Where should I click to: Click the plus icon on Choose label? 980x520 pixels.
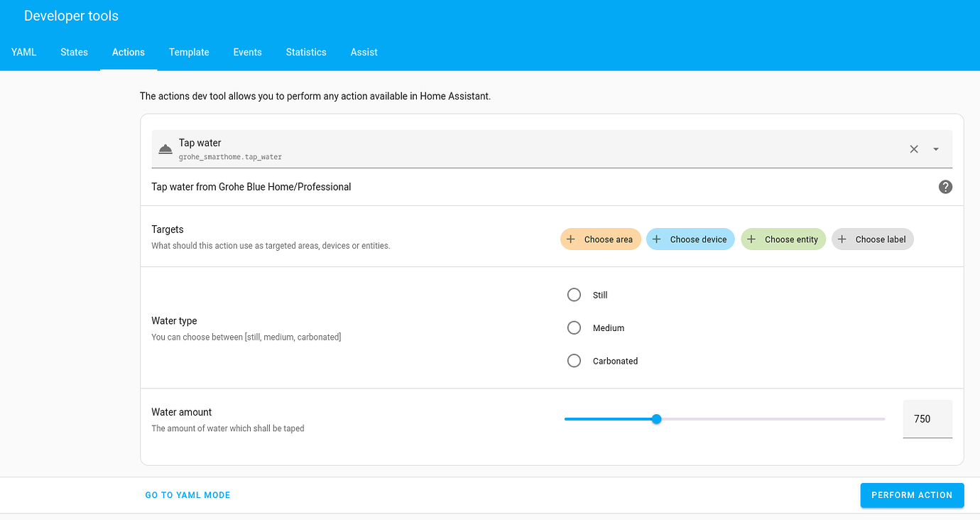[x=842, y=239]
